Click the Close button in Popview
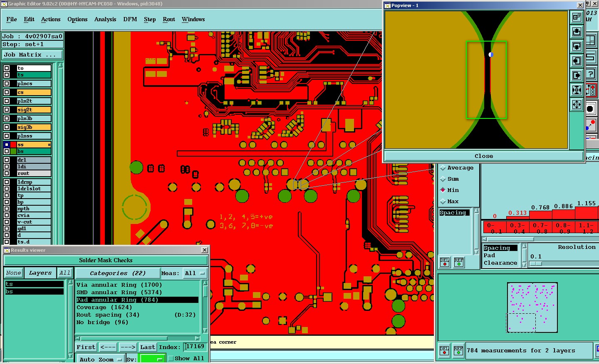 [x=484, y=156]
